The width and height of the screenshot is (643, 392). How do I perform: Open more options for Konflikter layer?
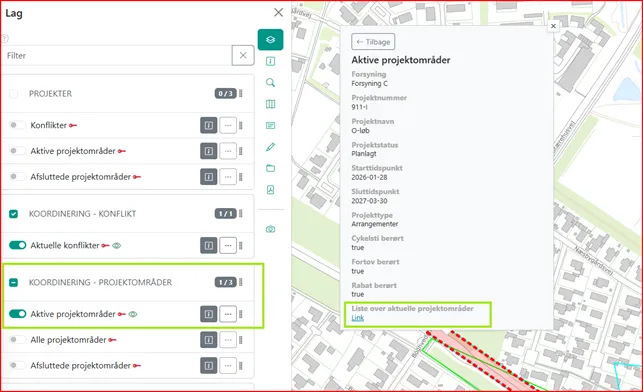(x=228, y=125)
